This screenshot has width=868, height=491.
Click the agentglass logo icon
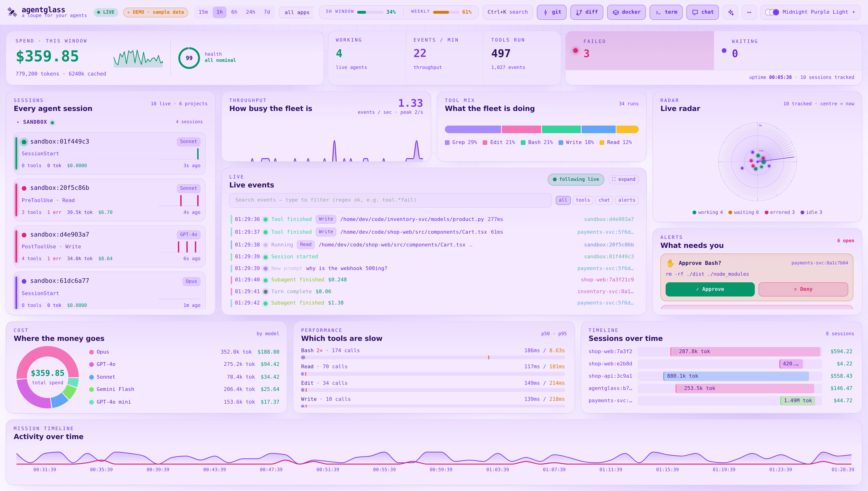coord(12,12)
